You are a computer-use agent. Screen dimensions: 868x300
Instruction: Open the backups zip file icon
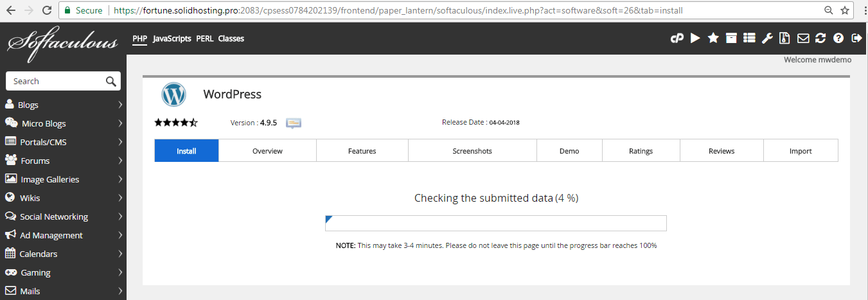click(784, 39)
